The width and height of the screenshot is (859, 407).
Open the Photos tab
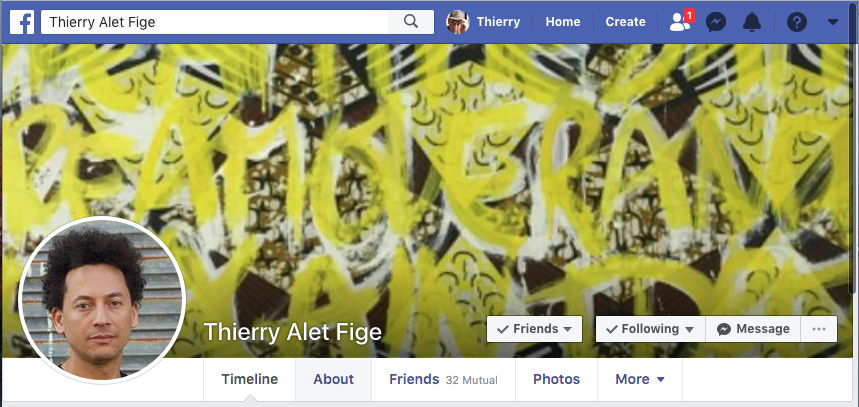(556, 379)
